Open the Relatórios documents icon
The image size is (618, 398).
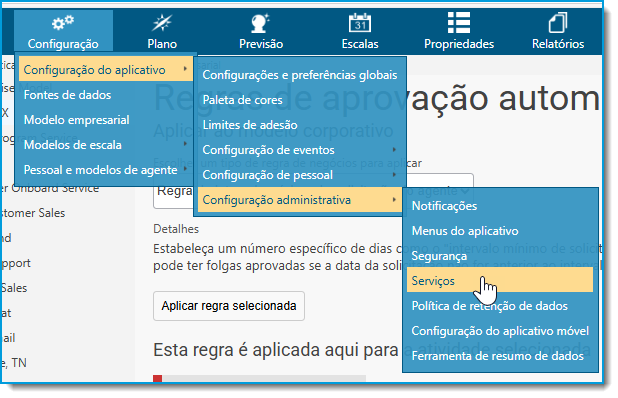click(558, 22)
